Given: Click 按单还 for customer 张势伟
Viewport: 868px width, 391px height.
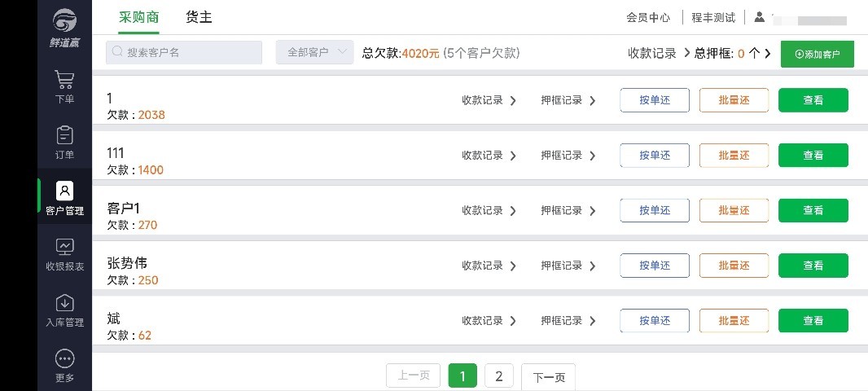Looking at the screenshot, I should point(655,266).
